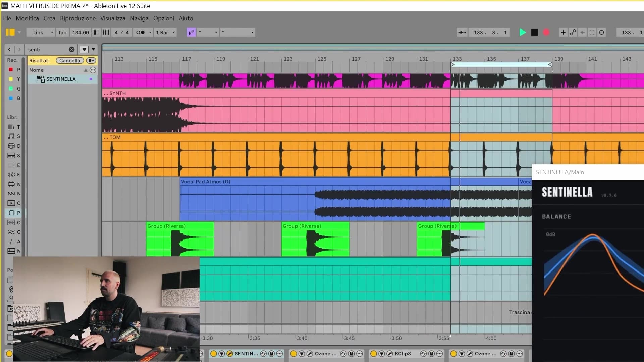Screen dimensions: 644x362
Task: Open the Opzioni menu
Action: coord(164,18)
